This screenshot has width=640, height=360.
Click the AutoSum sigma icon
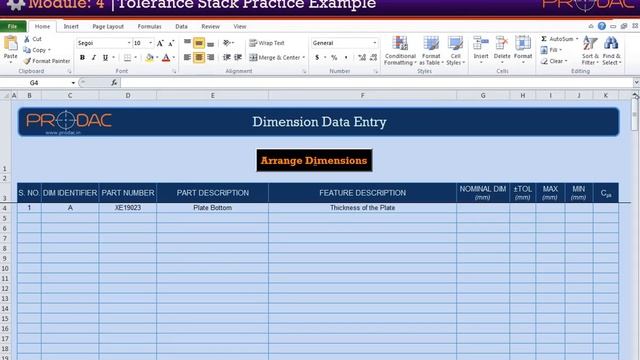544,39
